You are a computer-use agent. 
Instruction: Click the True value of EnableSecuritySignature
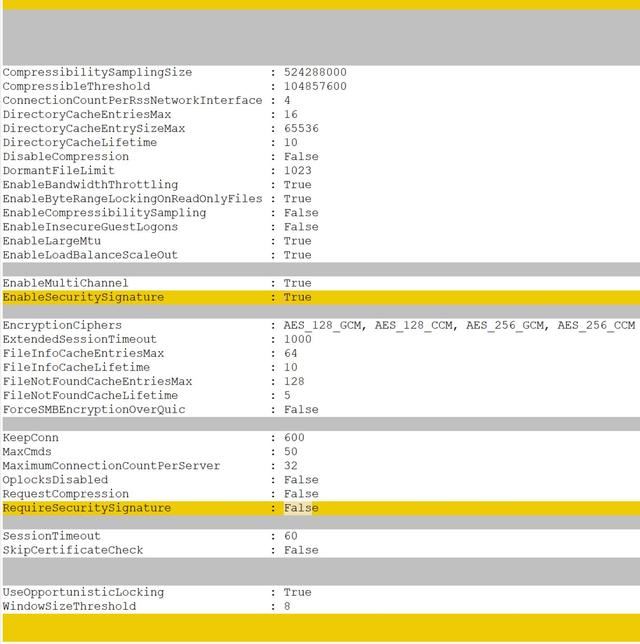pyautogui.click(x=297, y=298)
